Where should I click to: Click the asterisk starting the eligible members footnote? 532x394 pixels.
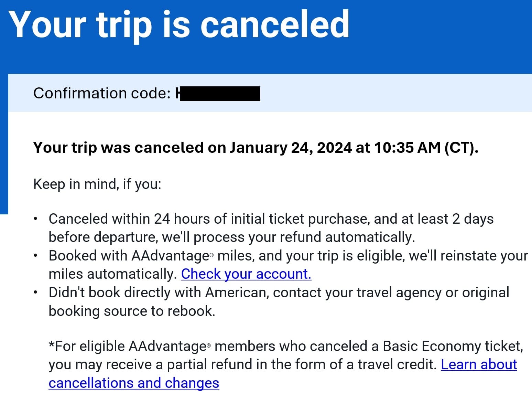point(52,344)
